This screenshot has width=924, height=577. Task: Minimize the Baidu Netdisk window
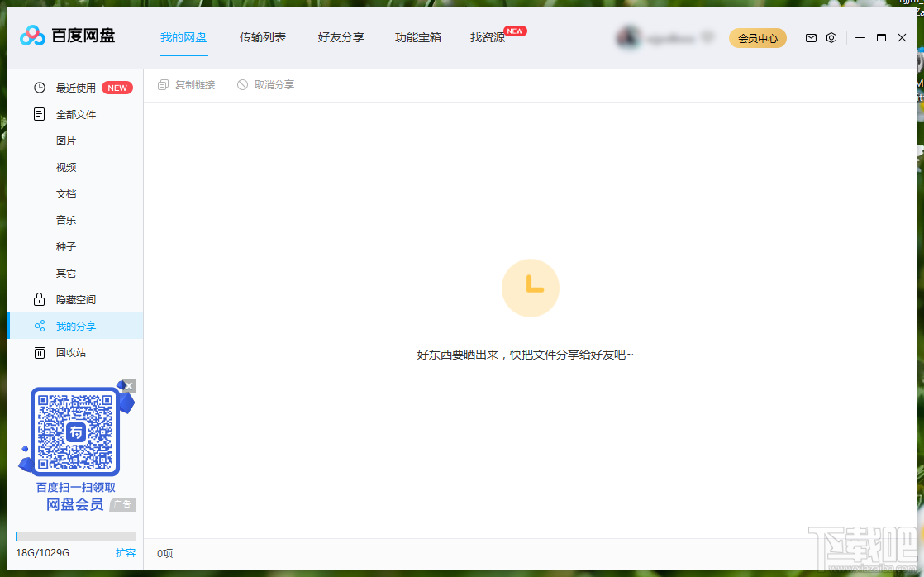[860, 38]
